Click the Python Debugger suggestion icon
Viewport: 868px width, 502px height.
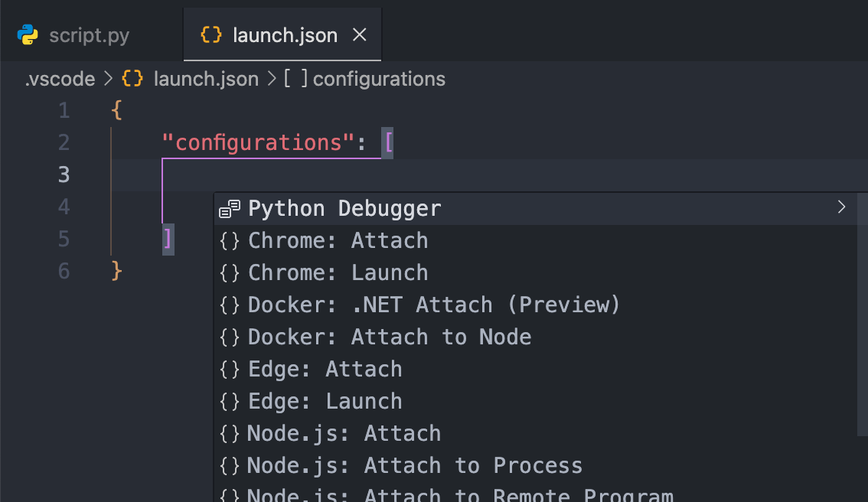point(230,209)
